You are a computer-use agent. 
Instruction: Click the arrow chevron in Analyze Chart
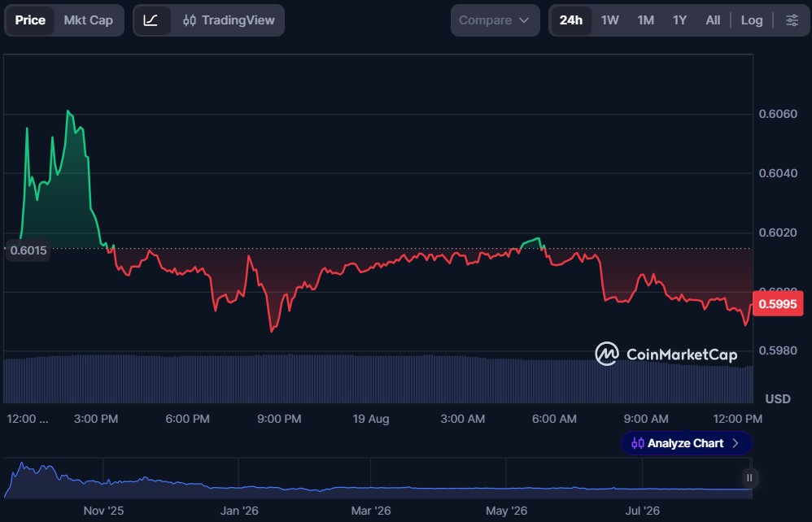click(736, 443)
